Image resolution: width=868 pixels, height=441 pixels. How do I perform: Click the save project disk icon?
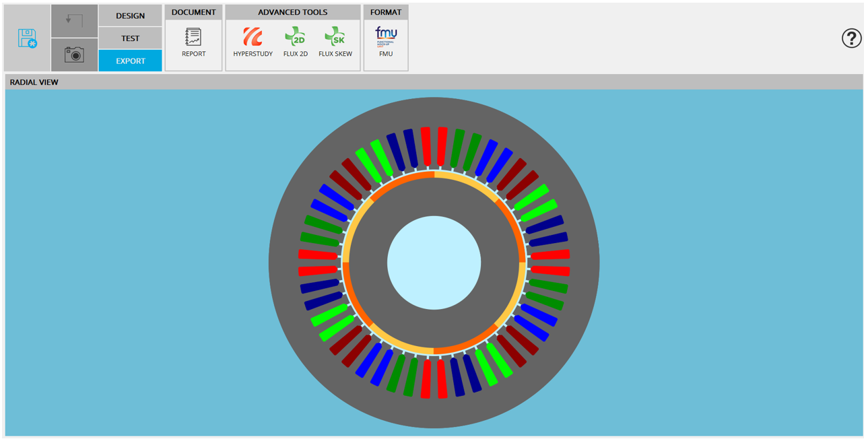[28, 38]
